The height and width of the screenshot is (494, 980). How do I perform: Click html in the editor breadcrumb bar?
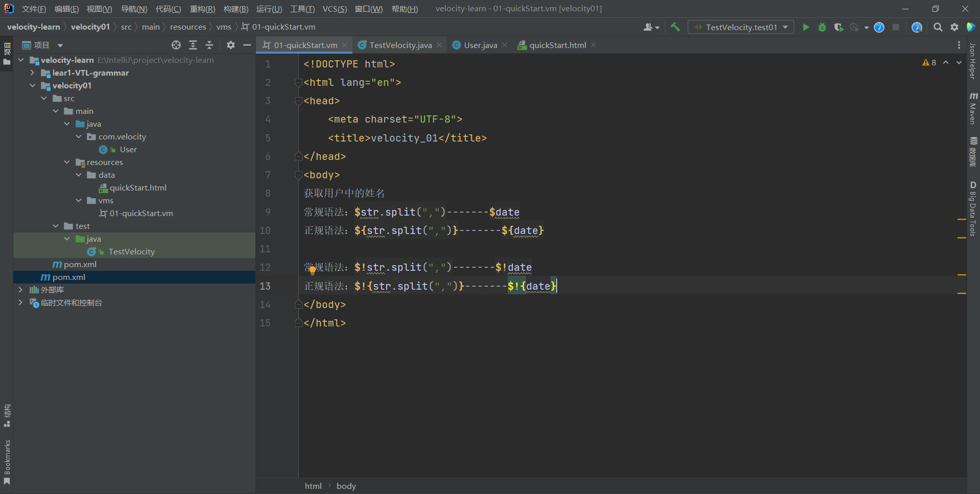pos(313,486)
